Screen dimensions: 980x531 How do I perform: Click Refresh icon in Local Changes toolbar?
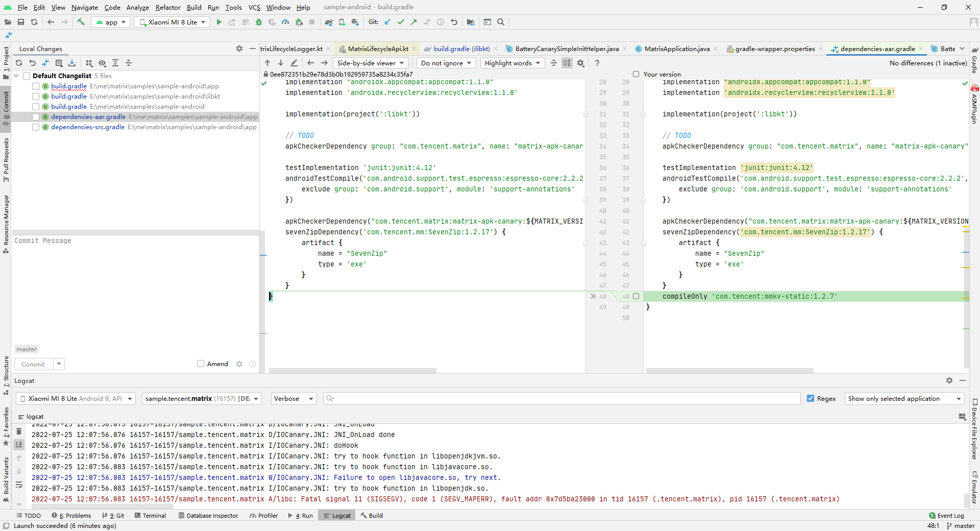[x=19, y=63]
